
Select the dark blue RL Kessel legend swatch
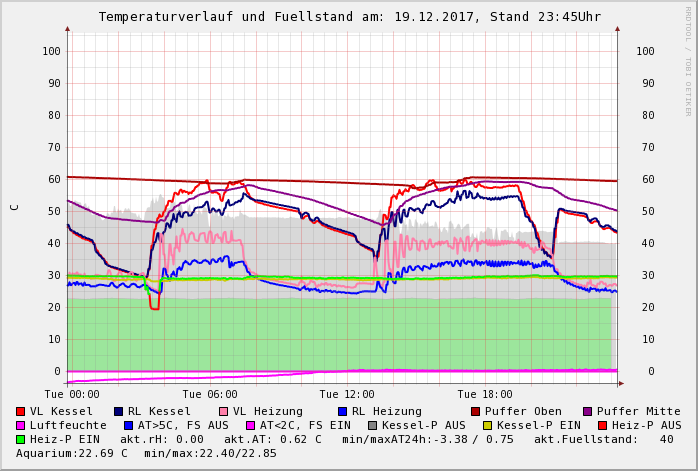click(118, 411)
